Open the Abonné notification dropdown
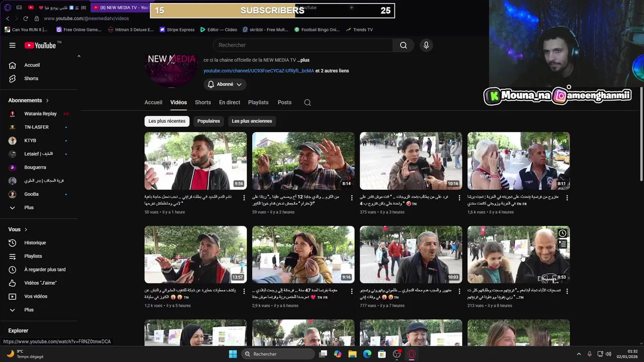Screen dimensions: 644x362 pos(225,84)
